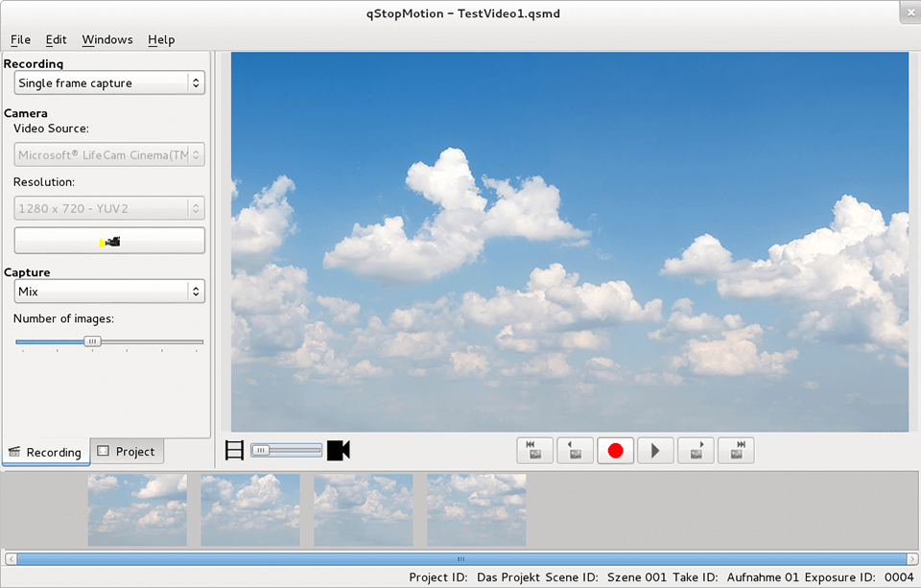Screen dimensions: 921x588
Task: Click the main sky preview image
Action: pos(570,242)
